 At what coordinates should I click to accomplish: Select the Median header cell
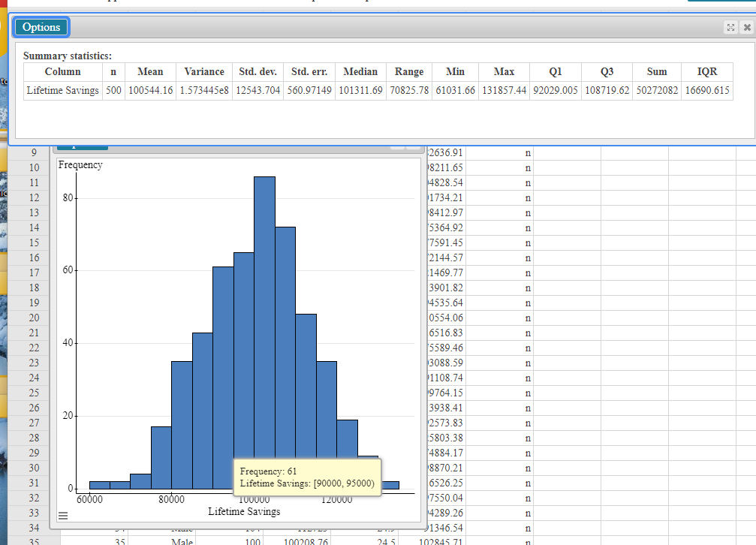click(360, 71)
